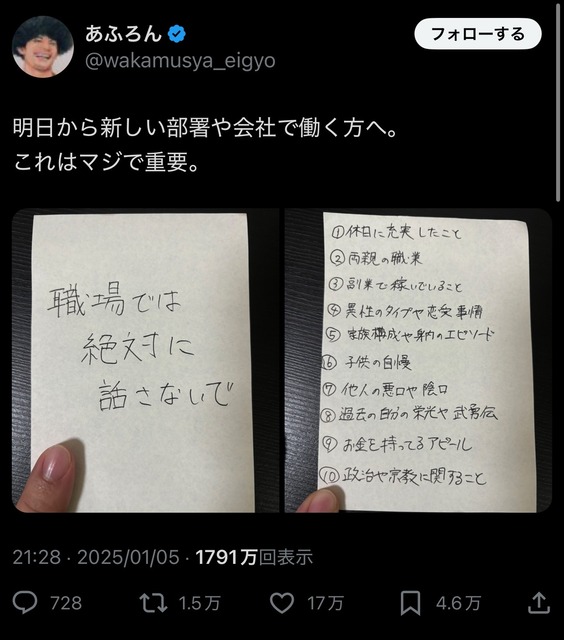This screenshot has height=640, width=564.
Task: Click the 728 replies count
Action: [66, 603]
